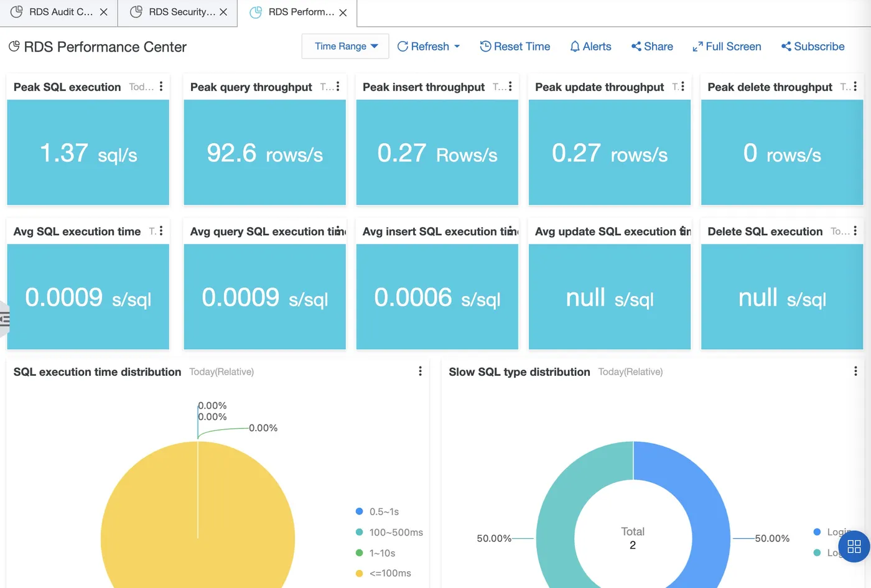Open Peak insert throughput options menu
This screenshot has height=588, width=871.
click(510, 86)
